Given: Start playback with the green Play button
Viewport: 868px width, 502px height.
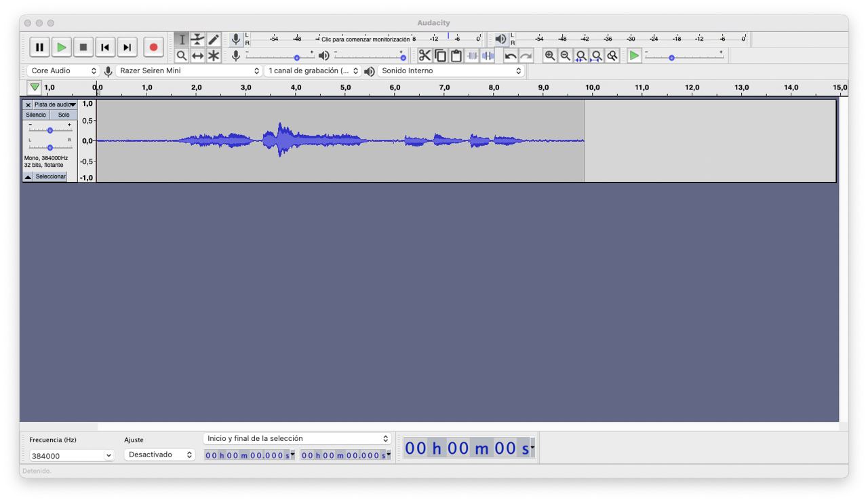Looking at the screenshot, I should (x=61, y=47).
